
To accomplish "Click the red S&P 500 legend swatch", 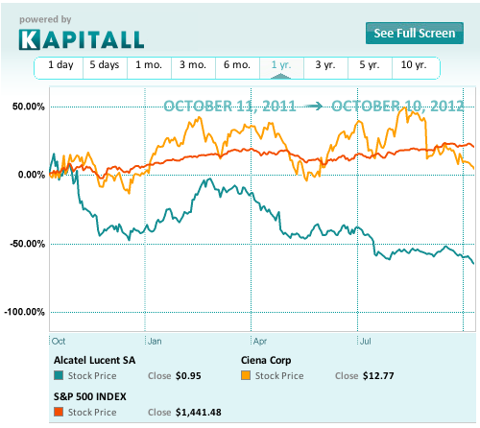I will click(x=59, y=412).
